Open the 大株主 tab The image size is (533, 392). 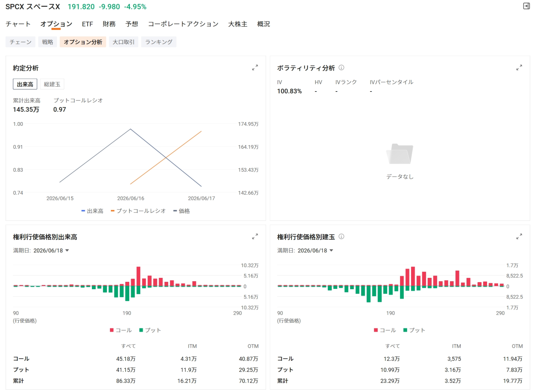(238, 24)
